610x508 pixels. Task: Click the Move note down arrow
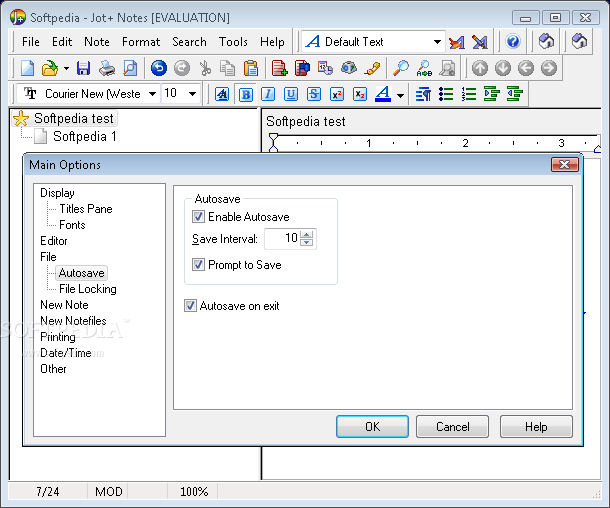point(503,68)
